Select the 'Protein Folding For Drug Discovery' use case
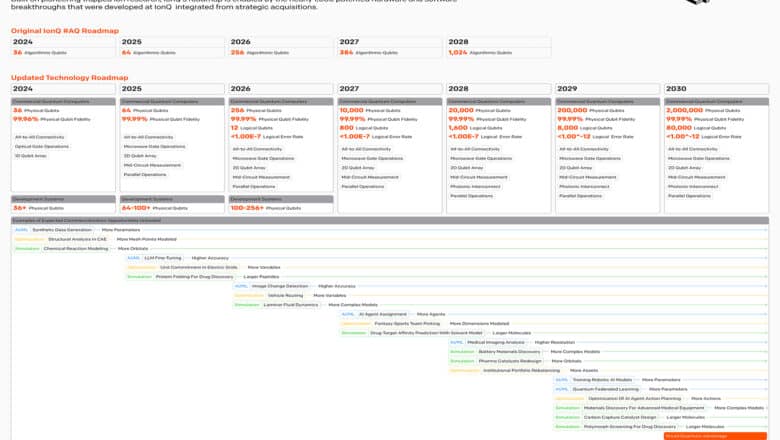The width and height of the screenshot is (780, 440). click(x=195, y=277)
